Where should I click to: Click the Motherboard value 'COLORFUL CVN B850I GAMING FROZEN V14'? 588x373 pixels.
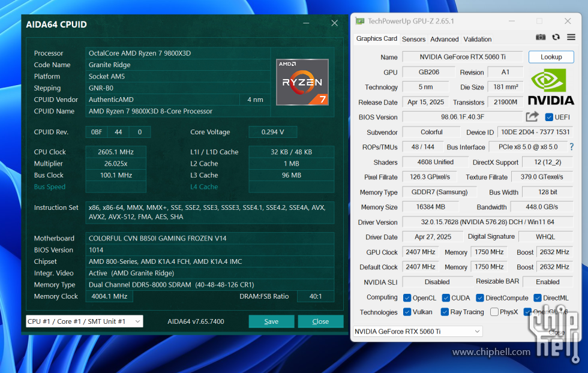(157, 239)
